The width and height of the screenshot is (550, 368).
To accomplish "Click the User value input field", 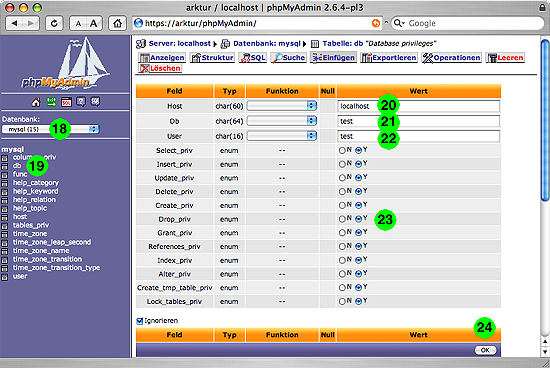I will click(419, 136).
